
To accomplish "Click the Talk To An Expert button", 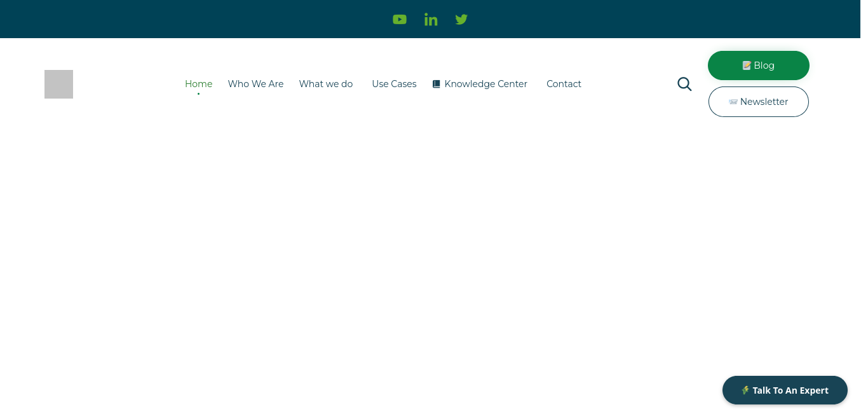I will [785, 390].
